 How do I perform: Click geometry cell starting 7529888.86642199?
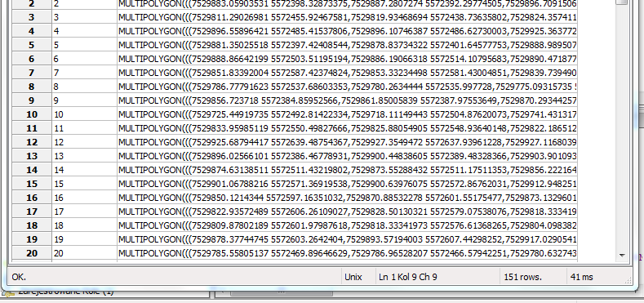[x=348, y=59]
